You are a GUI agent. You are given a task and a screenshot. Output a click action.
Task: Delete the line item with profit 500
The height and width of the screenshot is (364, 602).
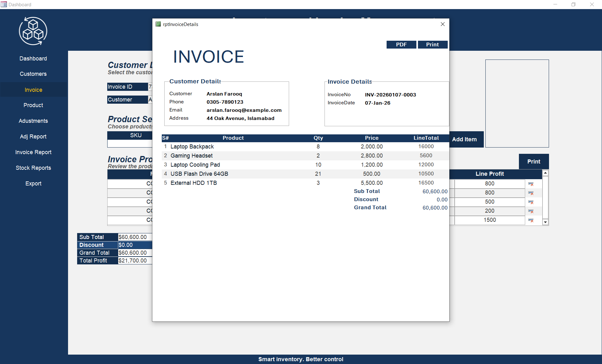531,202
